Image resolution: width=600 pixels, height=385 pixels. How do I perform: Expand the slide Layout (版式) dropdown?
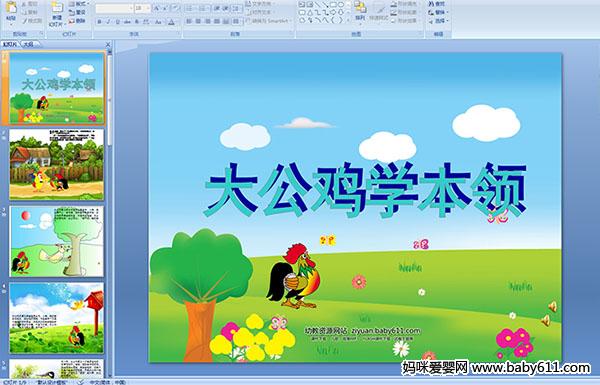[x=78, y=4]
